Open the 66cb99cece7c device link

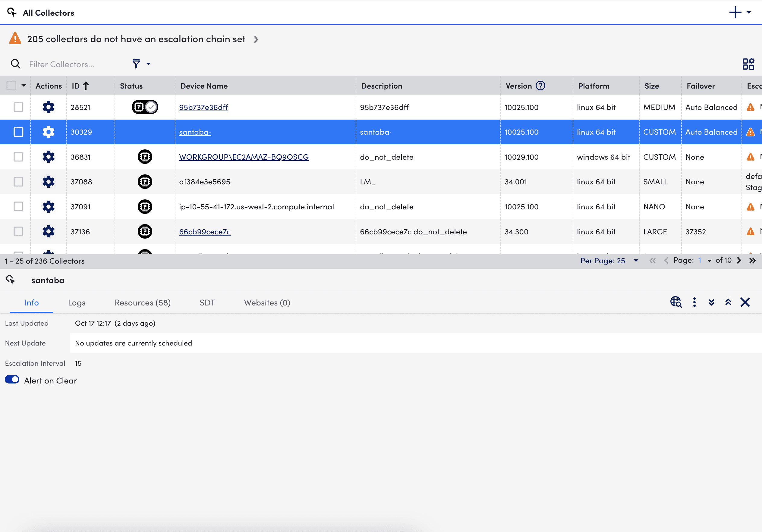pos(205,232)
